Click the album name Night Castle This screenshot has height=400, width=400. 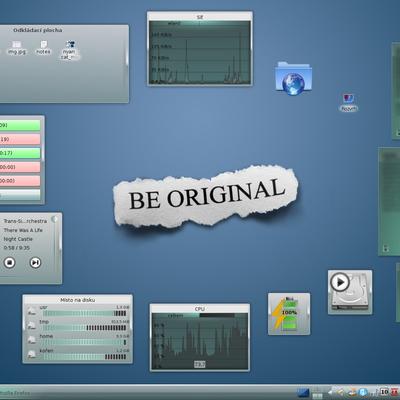click(18, 239)
